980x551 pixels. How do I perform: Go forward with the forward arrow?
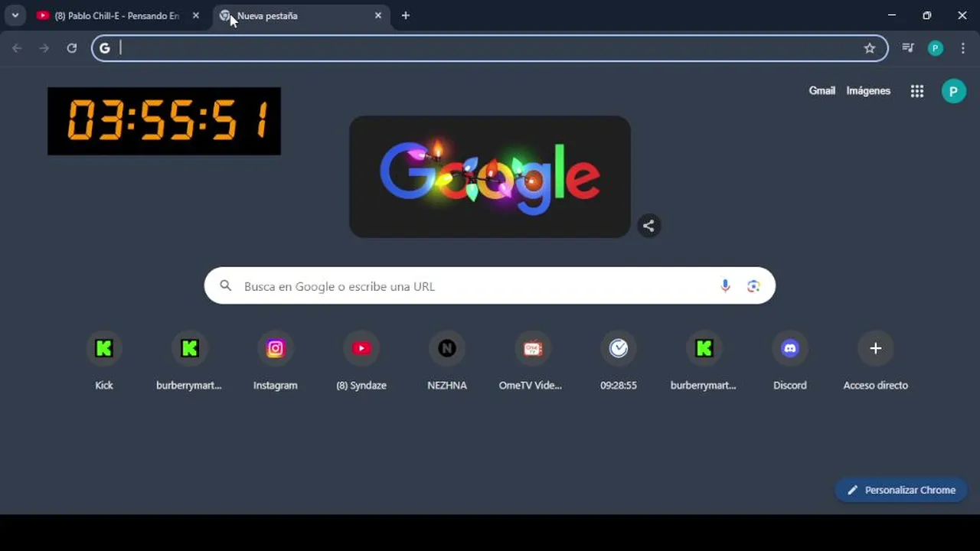(x=44, y=48)
